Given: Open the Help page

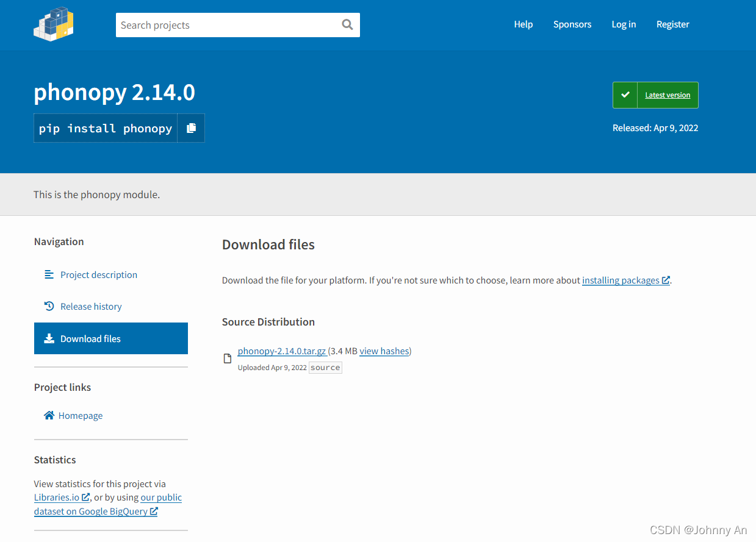Looking at the screenshot, I should point(524,24).
